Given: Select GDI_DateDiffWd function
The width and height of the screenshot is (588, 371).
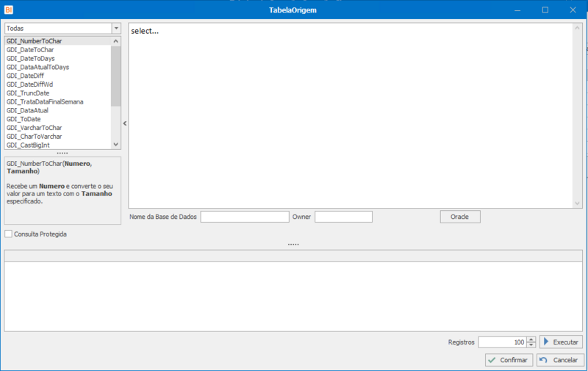Looking at the screenshot, I should coord(59,84).
